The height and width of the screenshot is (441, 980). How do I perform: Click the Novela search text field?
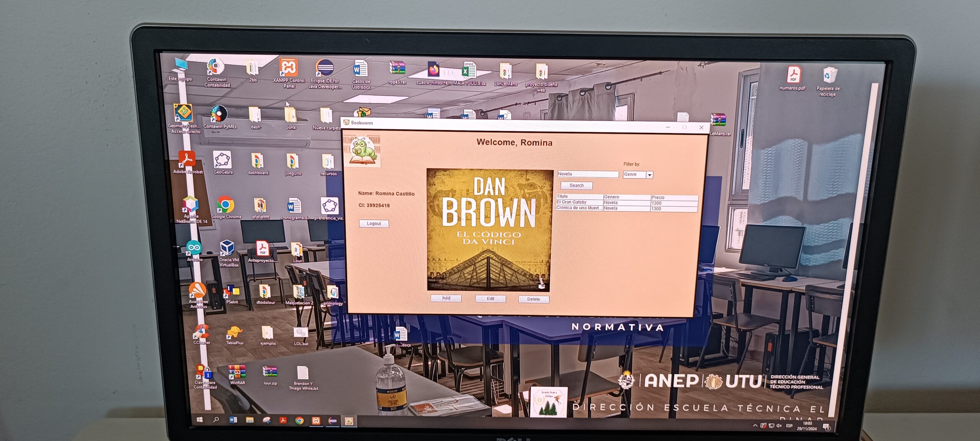pyautogui.click(x=587, y=174)
